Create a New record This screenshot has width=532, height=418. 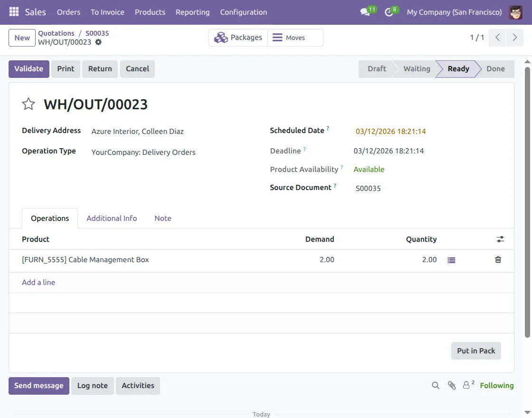coord(22,38)
